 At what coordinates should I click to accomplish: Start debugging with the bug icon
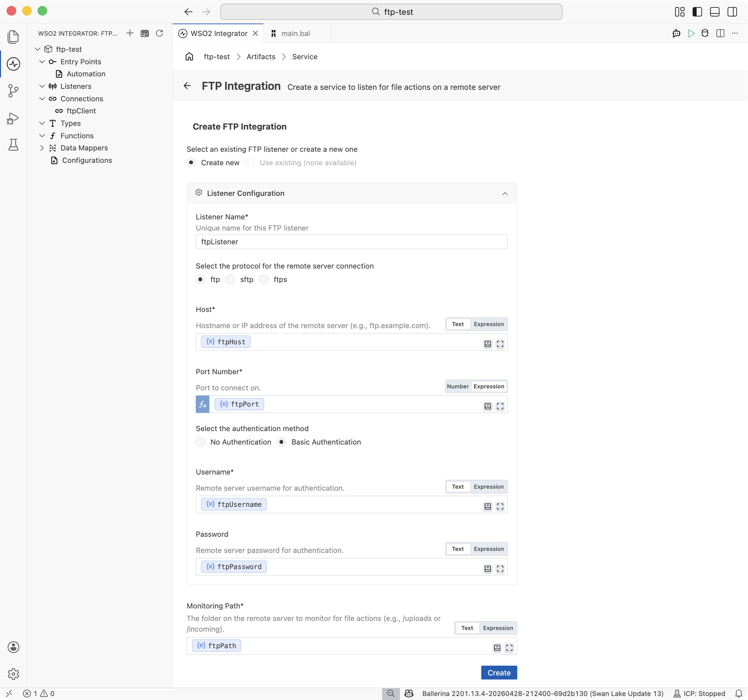[705, 33]
